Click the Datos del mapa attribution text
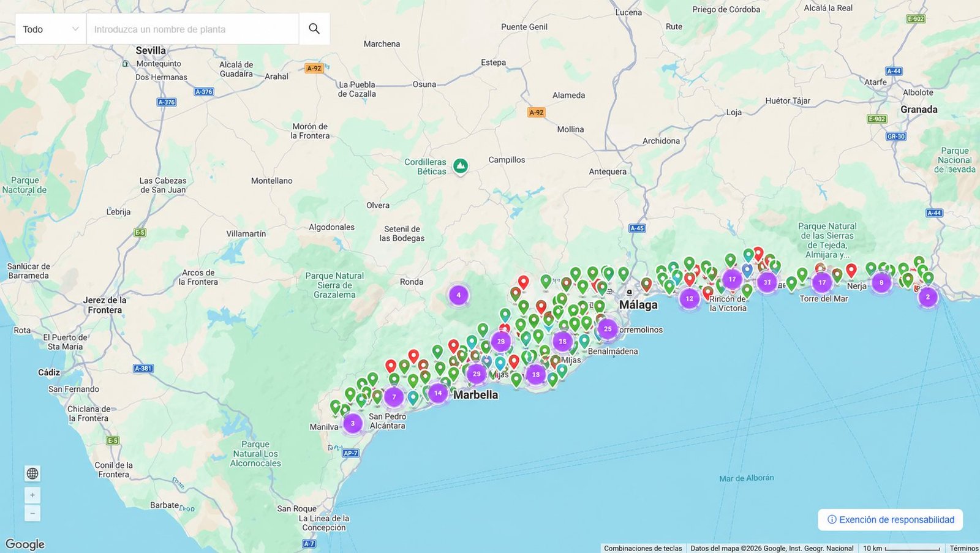This screenshot has width=980, height=553. coord(772,548)
